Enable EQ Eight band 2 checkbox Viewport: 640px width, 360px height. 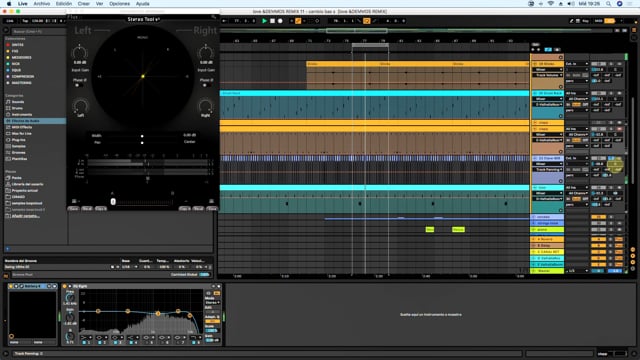pos(100,342)
